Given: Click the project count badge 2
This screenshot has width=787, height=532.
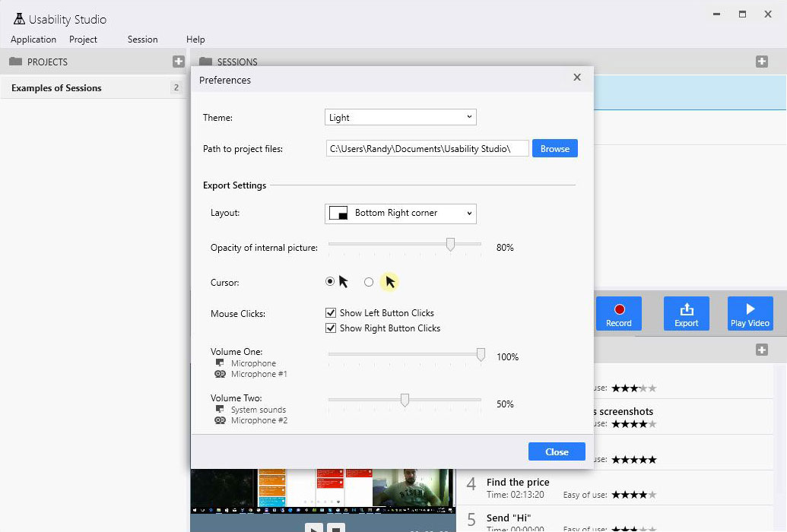Looking at the screenshot, I should click(176, 88).
